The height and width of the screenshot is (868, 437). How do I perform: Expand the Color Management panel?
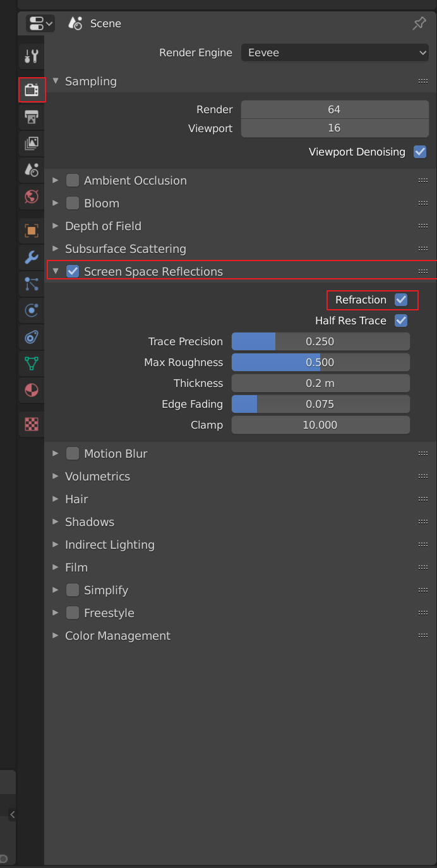[x=56, y=636]
